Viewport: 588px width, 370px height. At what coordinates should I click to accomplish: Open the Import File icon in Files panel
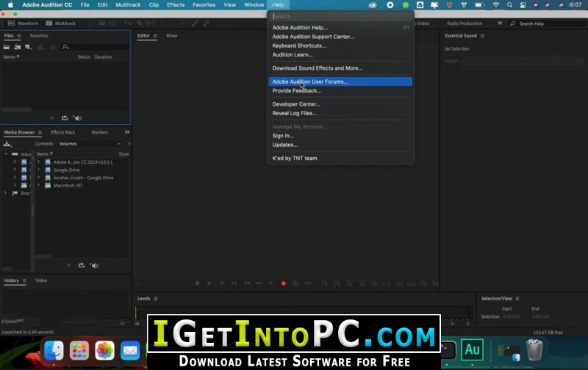17,47
